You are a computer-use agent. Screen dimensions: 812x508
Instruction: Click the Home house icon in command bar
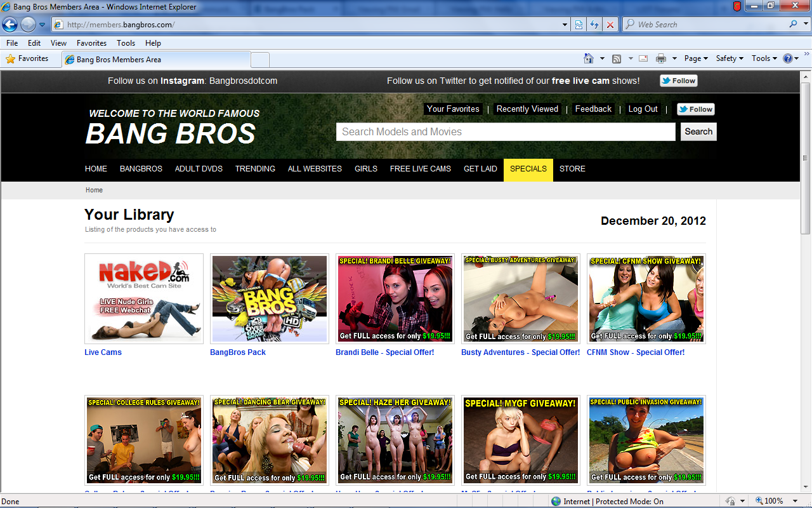589,58
